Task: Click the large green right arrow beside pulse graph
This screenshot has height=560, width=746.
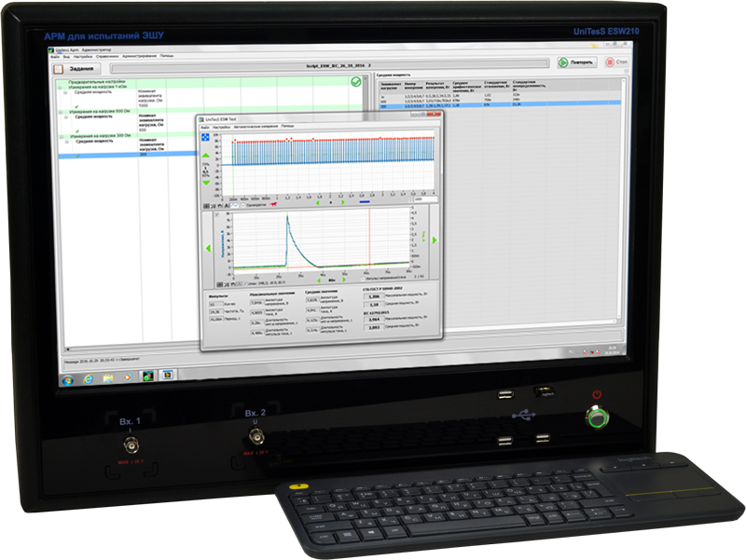Action: [x=435, y=240]
